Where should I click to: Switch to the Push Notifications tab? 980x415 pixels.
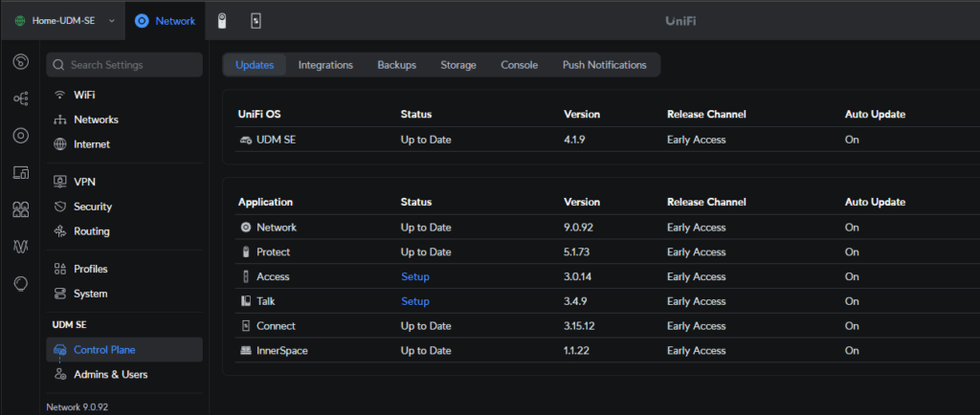(605, 65)
